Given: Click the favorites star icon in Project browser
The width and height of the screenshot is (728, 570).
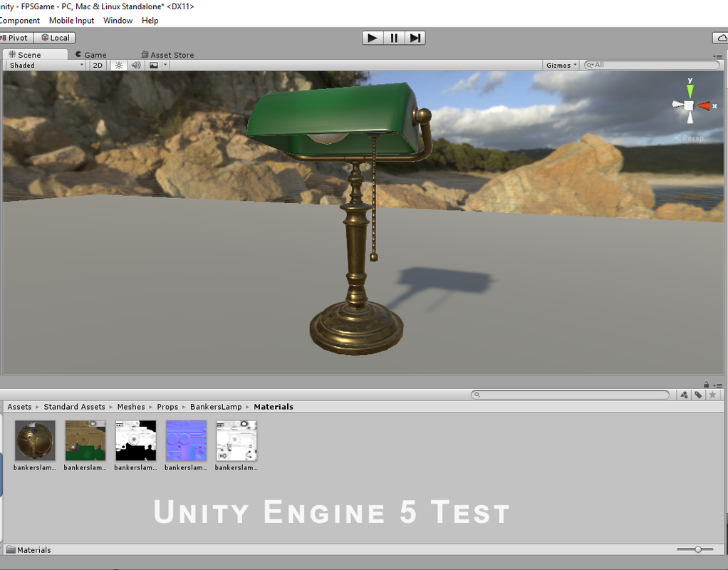Looking at the screenshot, I should point(712,395).
